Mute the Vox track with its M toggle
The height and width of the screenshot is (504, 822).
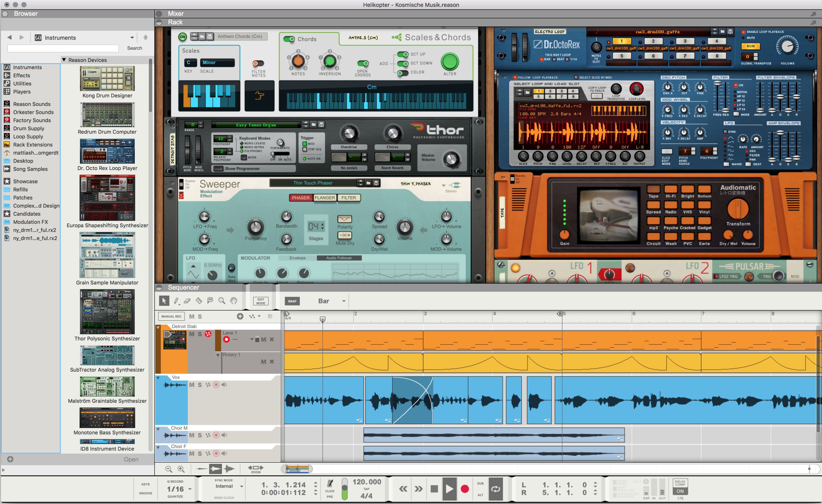(x=192, y=385)
